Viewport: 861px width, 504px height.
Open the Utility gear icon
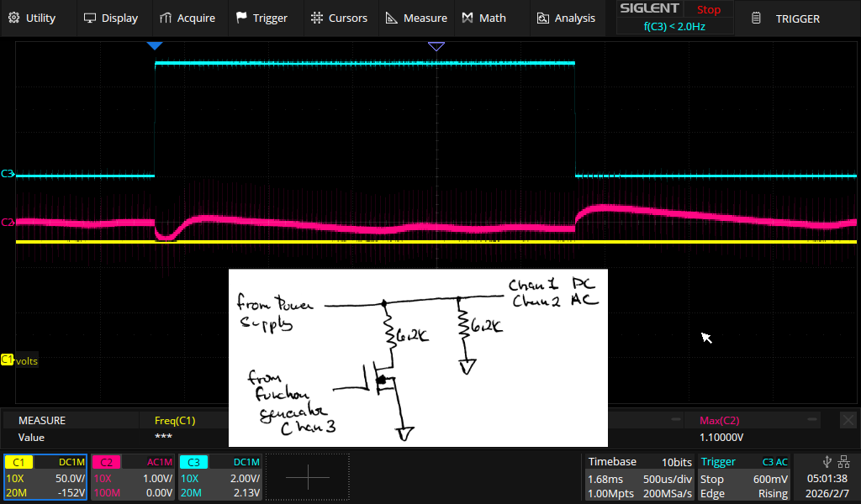14,17
